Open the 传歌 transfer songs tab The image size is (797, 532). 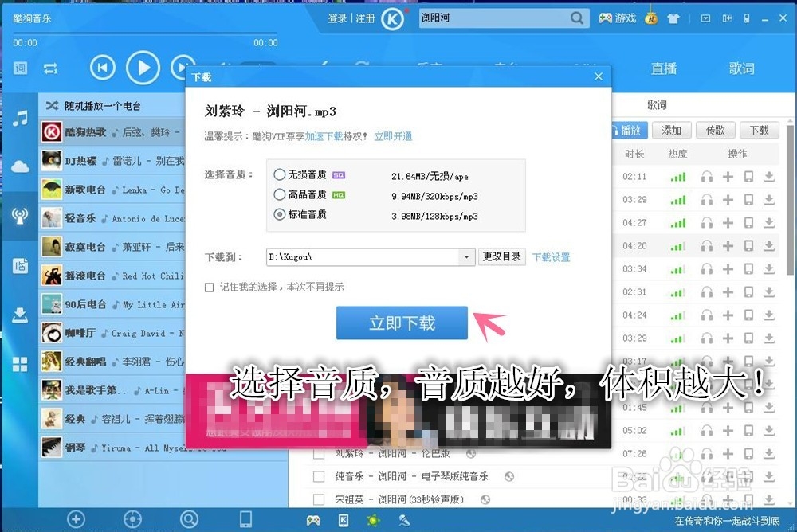point(715,130)
